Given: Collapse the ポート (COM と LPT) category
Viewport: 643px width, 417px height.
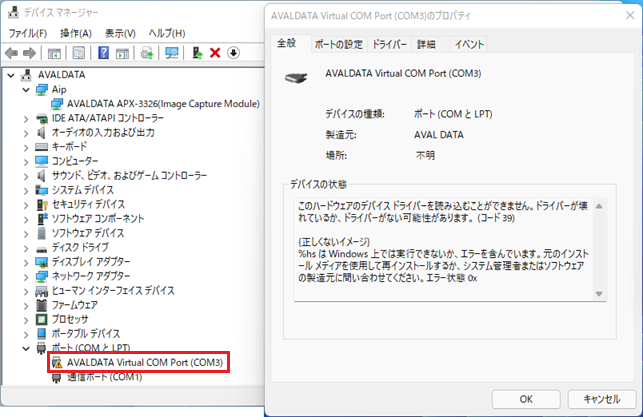Looking at the screenshot, I should tap(26, 349).
